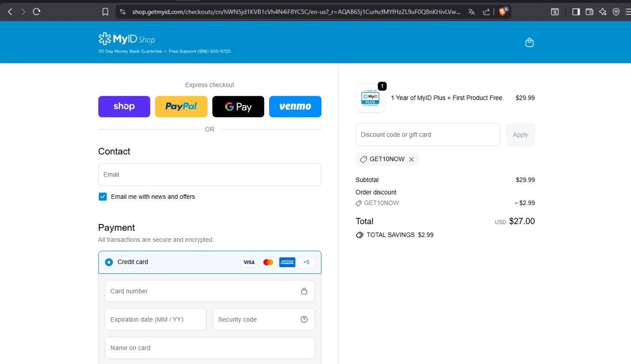Click the GET10NOW discount tag
This screenshot has height=364, width=631.
(x=387, y=159)
